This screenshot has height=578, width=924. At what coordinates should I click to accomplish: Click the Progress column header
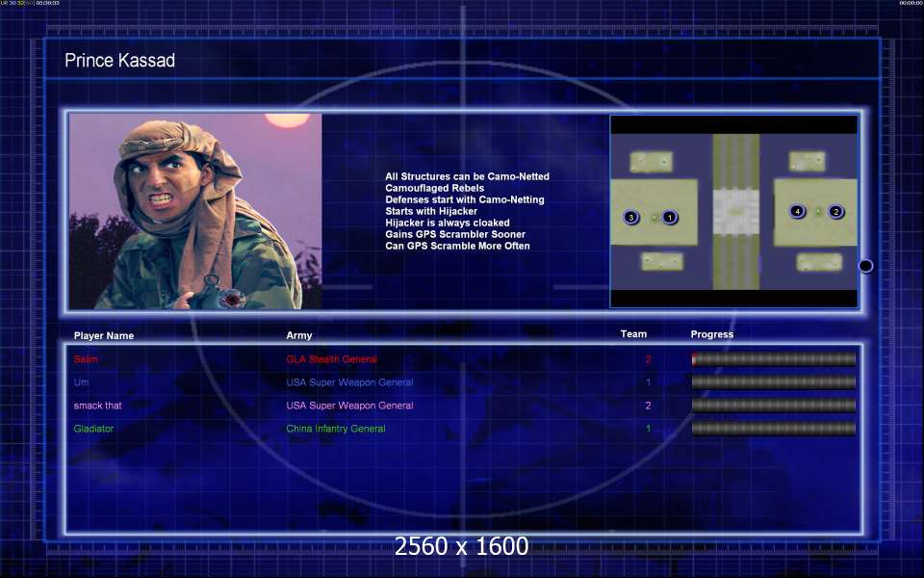(712, 334)
